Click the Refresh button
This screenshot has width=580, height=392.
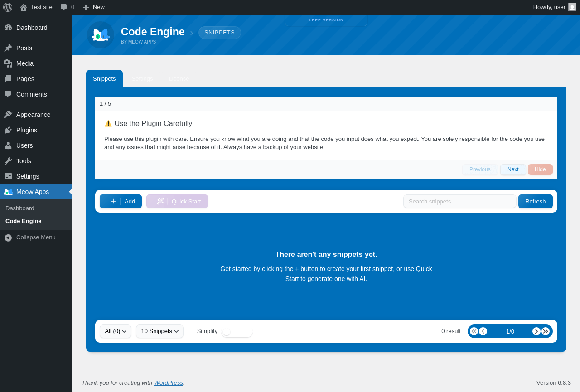[535, 201]
